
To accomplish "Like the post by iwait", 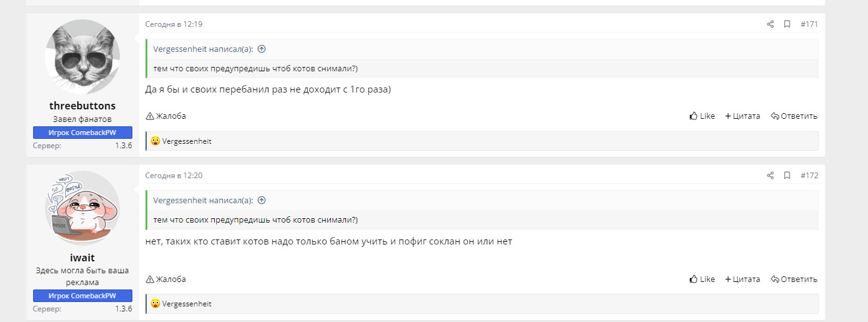I will (x=702, y=279).
